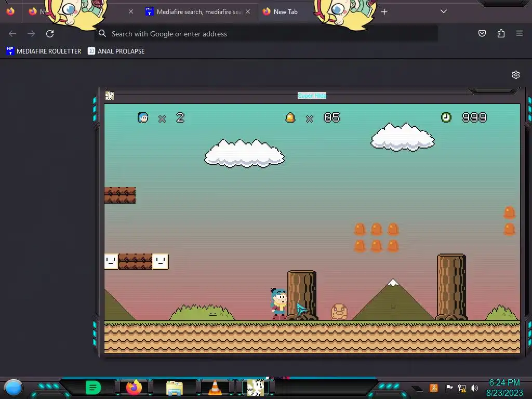Click the tall tree stump on right

point(451,287)
